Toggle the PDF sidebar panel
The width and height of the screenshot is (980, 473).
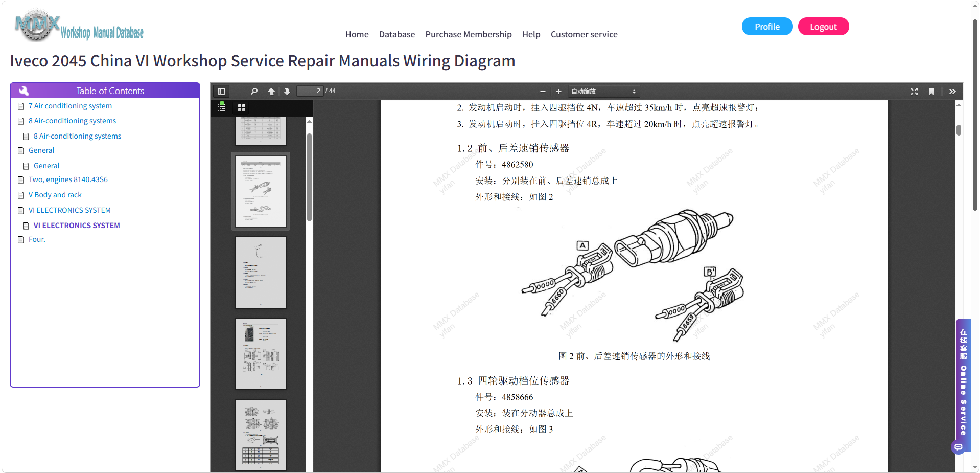(x=221, y=92)
